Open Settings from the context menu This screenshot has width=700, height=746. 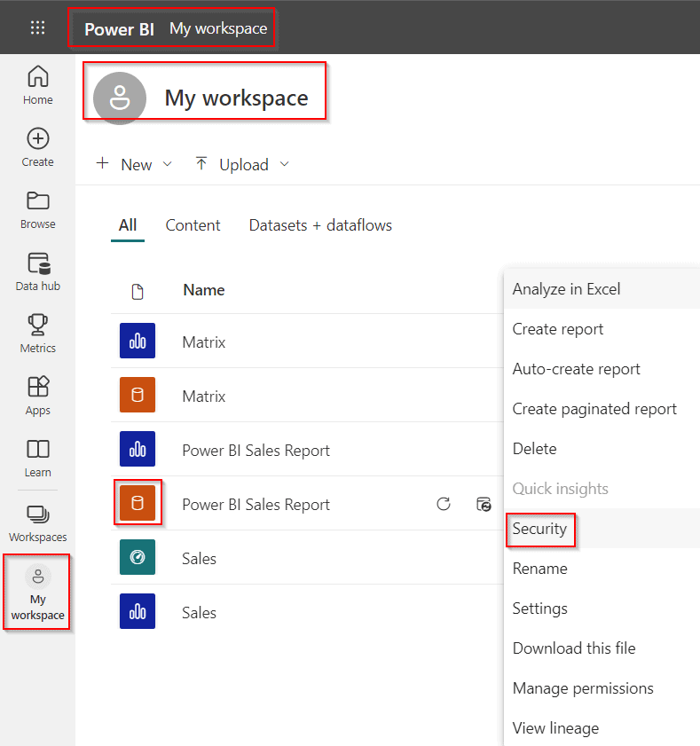[602, 609]
